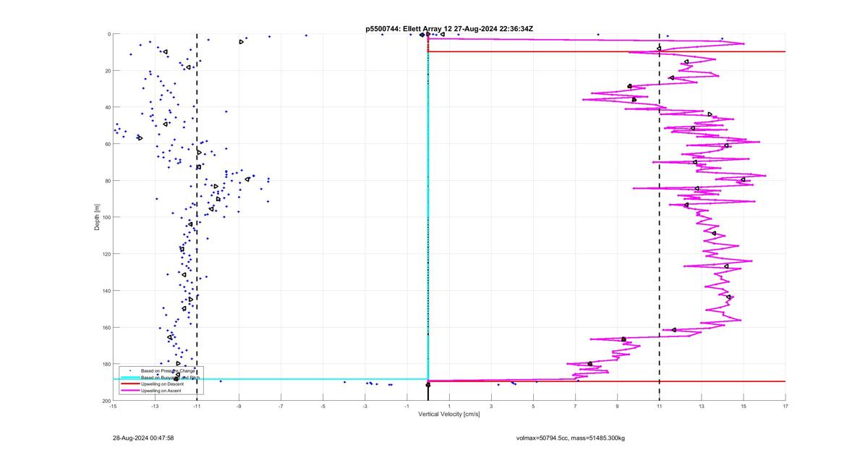Image resolution: width=868 pixels, height=450 pixels.
Task: Click the timestamp '28-Aug-2024 00:47:58'
Action: [143, 438]
